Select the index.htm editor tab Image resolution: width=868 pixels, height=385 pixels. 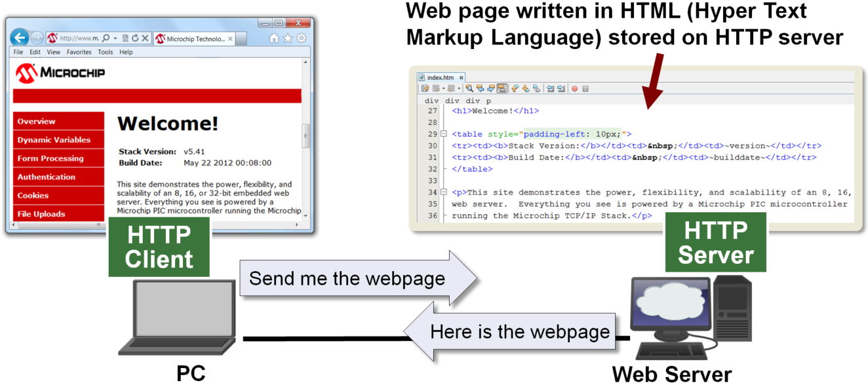tap(440, 77)
